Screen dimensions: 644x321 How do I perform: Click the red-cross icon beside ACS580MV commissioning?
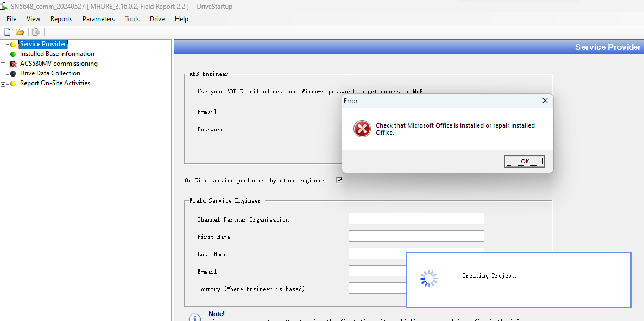click(x=14, y=64)
